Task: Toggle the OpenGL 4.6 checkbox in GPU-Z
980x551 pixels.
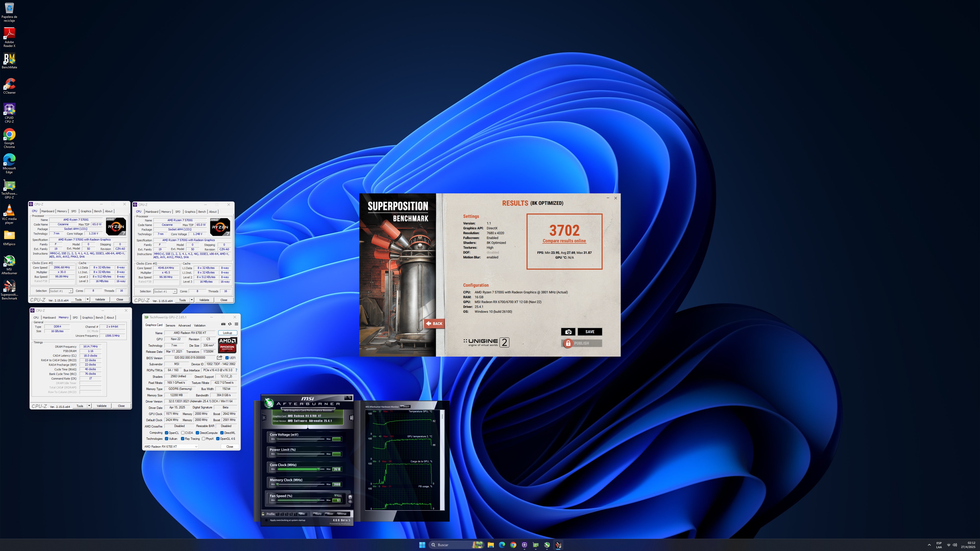Action: coord(218,439)
